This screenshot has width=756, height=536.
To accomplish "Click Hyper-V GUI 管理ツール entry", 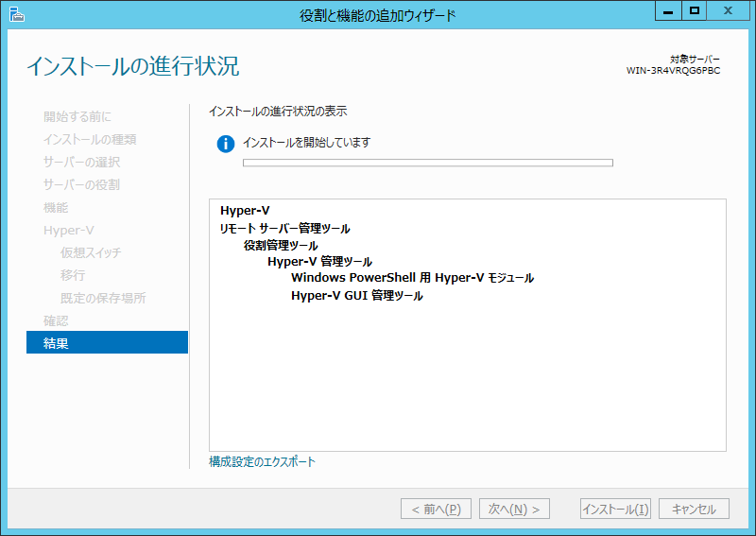I will click(x=357, y=295).
